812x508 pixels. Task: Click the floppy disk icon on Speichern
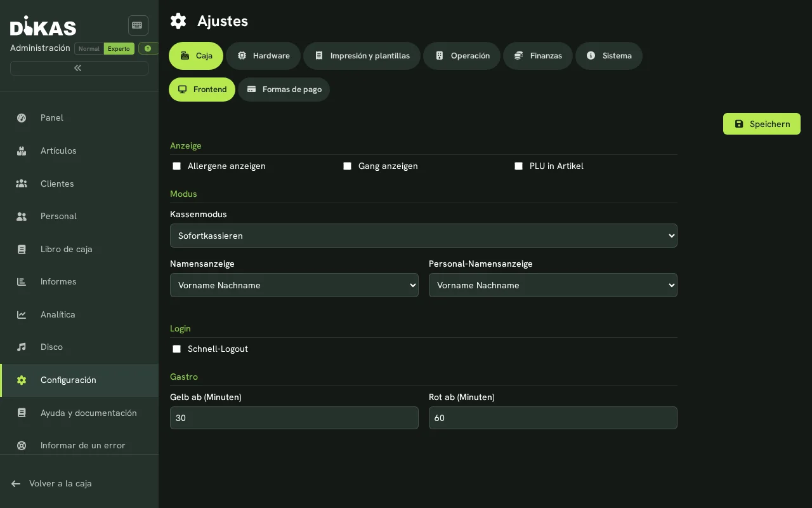coord(739,124)
